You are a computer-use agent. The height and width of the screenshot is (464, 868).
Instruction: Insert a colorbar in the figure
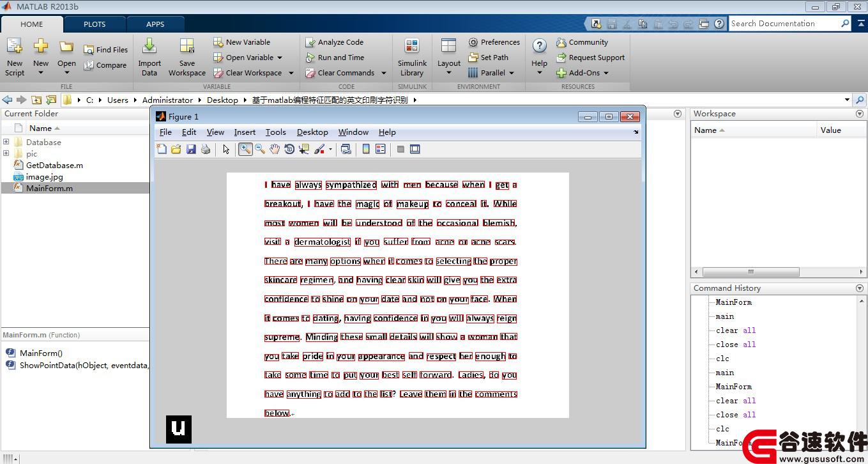tap(366, 149)
